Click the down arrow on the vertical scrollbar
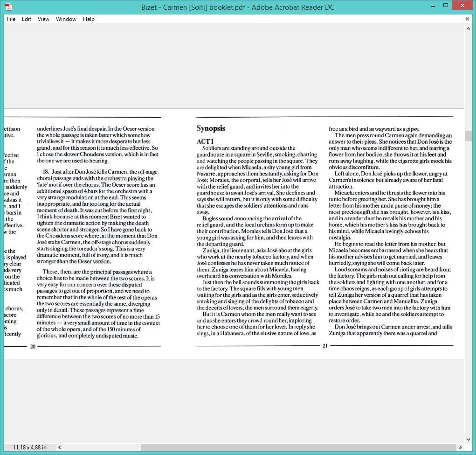Image resolution: width=476 pixels, height=455 pixels. 469,439
